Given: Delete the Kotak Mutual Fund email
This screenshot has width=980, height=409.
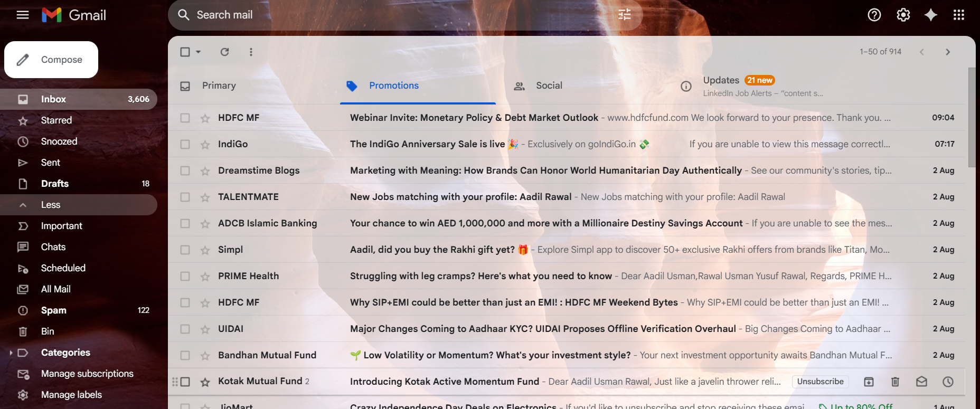Looking at the screenshot, I should click(895, 382).
